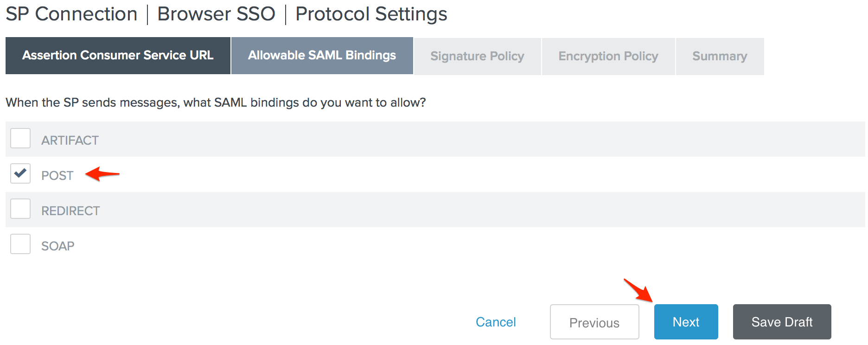Click the SOAP label text
Screen dimensions: 868x345
click(58, 246)
